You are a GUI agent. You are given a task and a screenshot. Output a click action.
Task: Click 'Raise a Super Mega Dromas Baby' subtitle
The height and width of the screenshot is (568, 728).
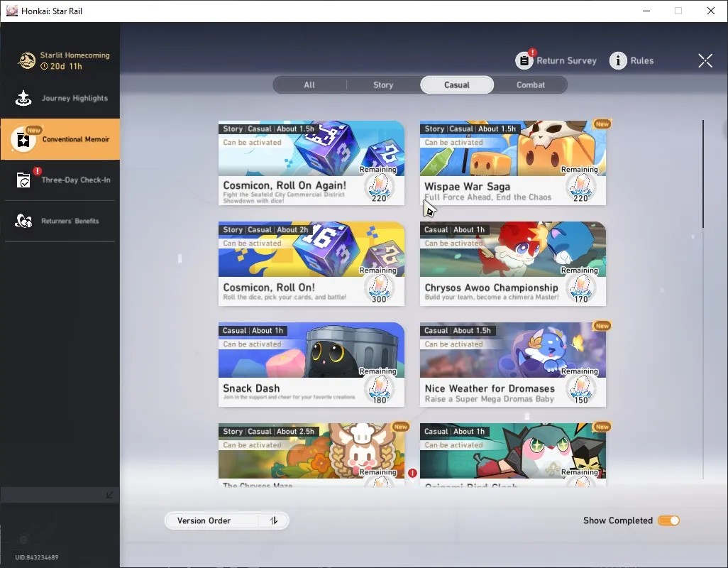(x=490, y=399)
